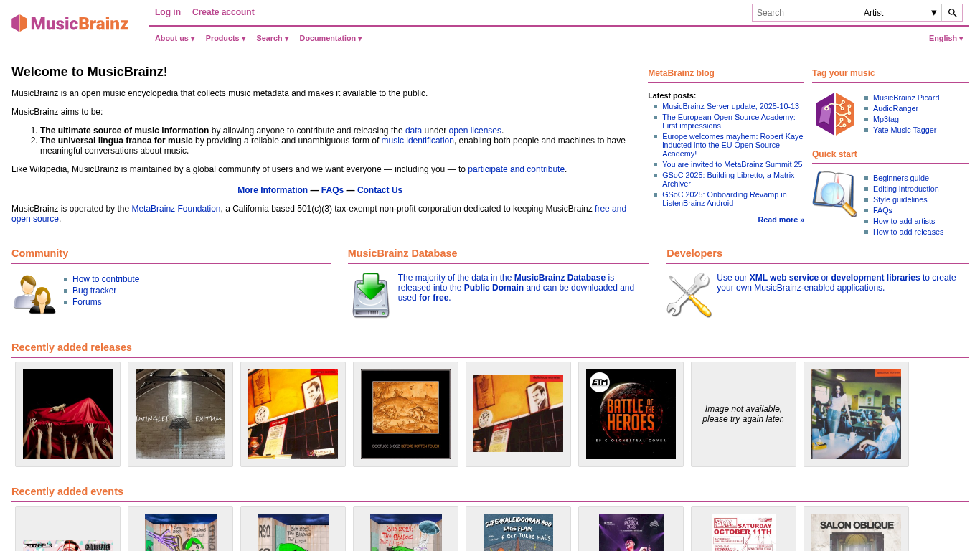Open the AudioRanger link
The image size is (980, 551).
[895, 108]
